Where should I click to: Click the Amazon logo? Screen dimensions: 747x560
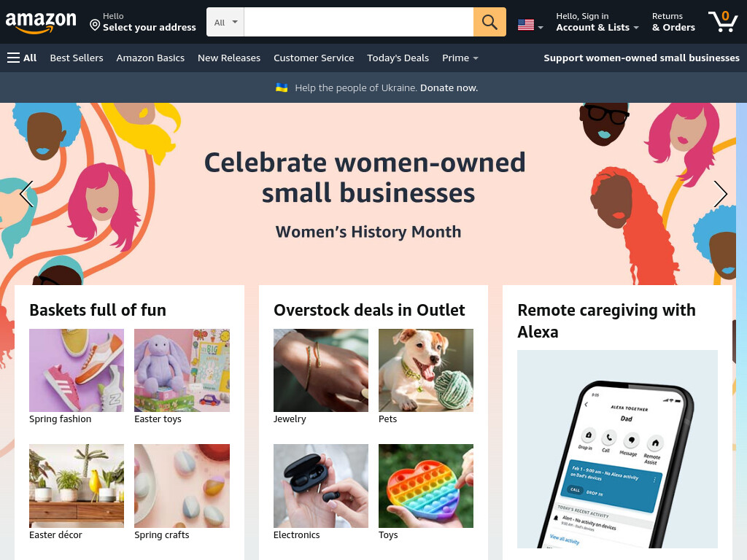tap(41, 22)
